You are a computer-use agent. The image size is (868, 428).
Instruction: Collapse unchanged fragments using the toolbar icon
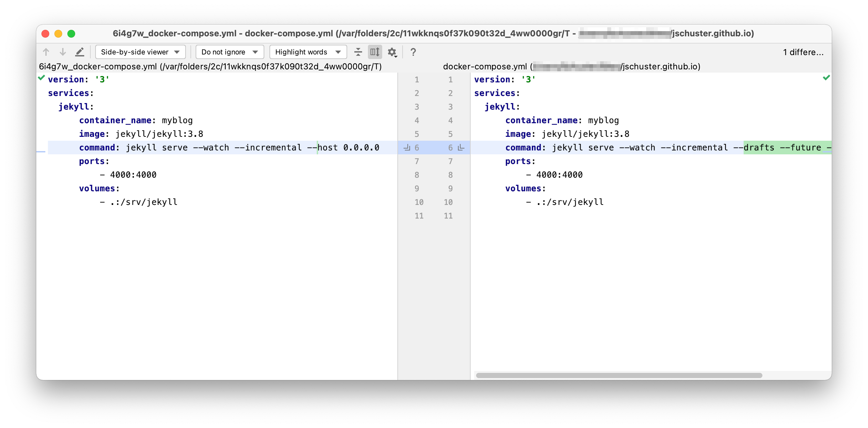coord(358,52)
